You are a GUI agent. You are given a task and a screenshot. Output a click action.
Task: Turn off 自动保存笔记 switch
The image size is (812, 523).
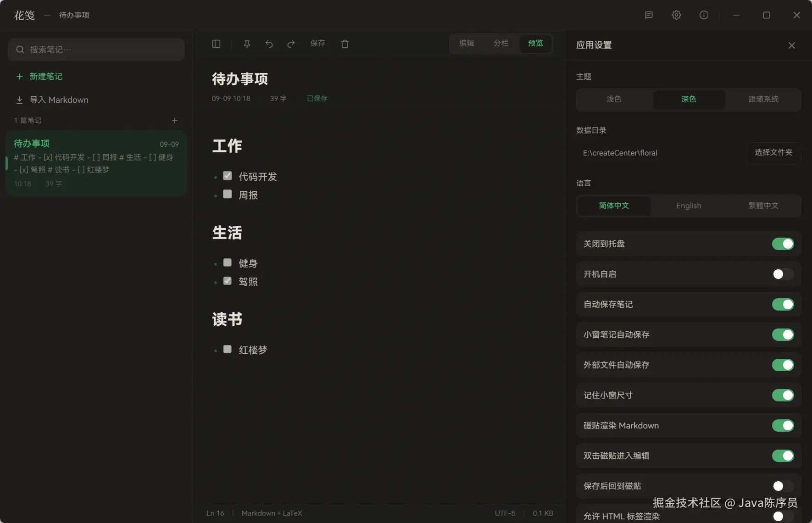coord(783,304)
